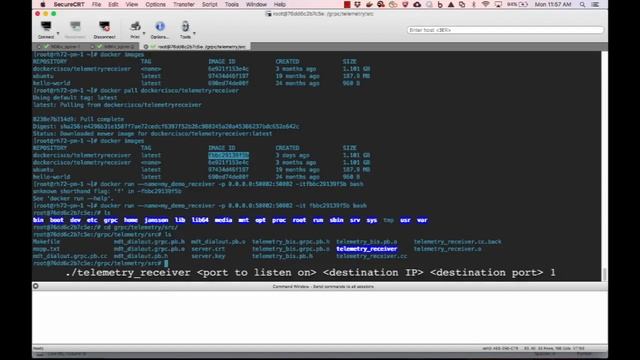Close the Command Window panel
The image size is (640, 360).
[36, 286]
